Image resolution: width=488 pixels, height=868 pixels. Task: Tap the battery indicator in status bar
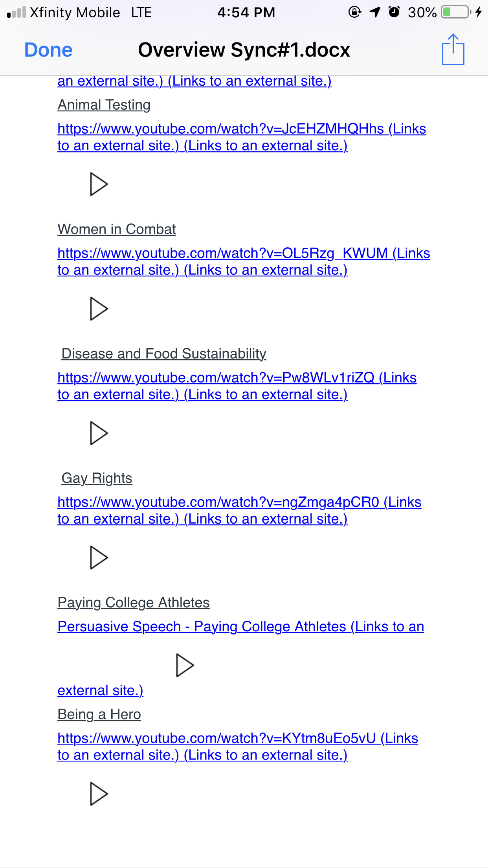coord(456,12)
